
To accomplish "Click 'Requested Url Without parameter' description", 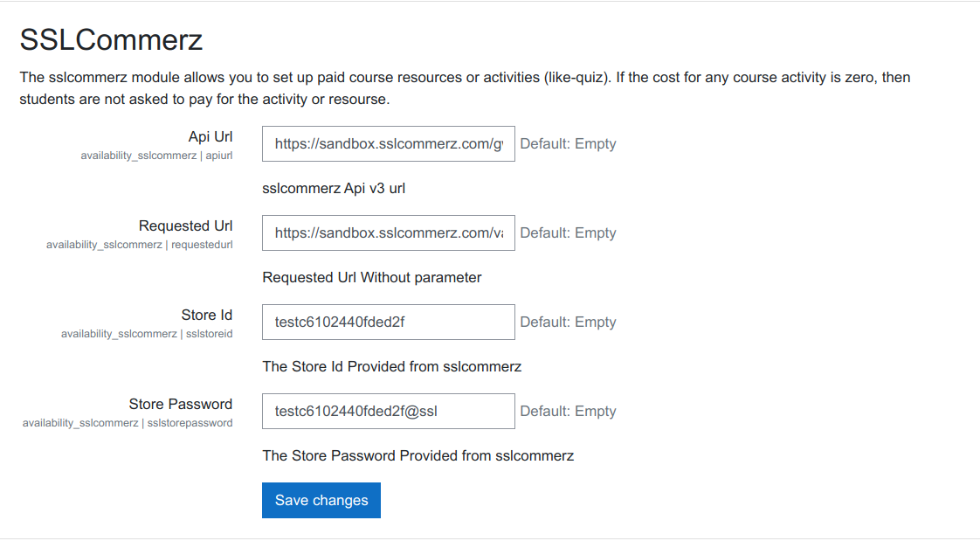I will [x=372, y=278].
